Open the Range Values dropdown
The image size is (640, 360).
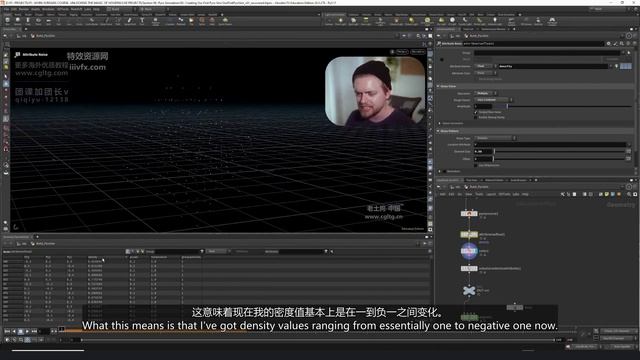coord(493,100)
